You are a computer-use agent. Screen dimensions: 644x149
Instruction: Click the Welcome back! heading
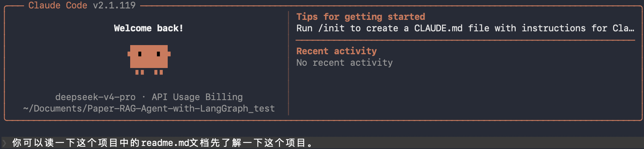(149, 28)
